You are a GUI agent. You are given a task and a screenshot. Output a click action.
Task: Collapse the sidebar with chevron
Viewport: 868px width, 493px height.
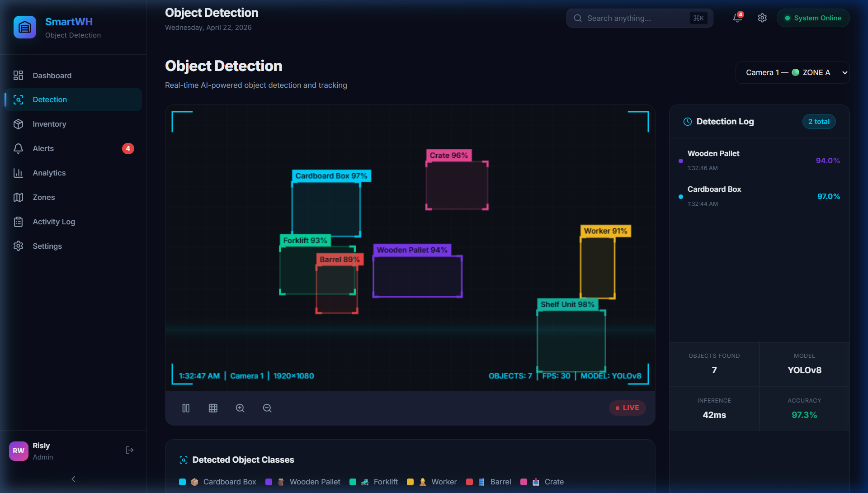[x=73, y=479]
